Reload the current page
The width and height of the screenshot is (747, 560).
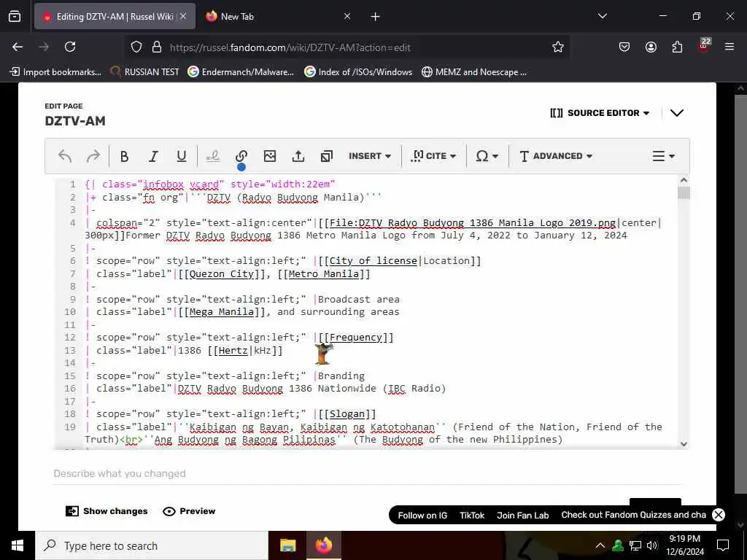pyautogui.click(x=70, y=47)
